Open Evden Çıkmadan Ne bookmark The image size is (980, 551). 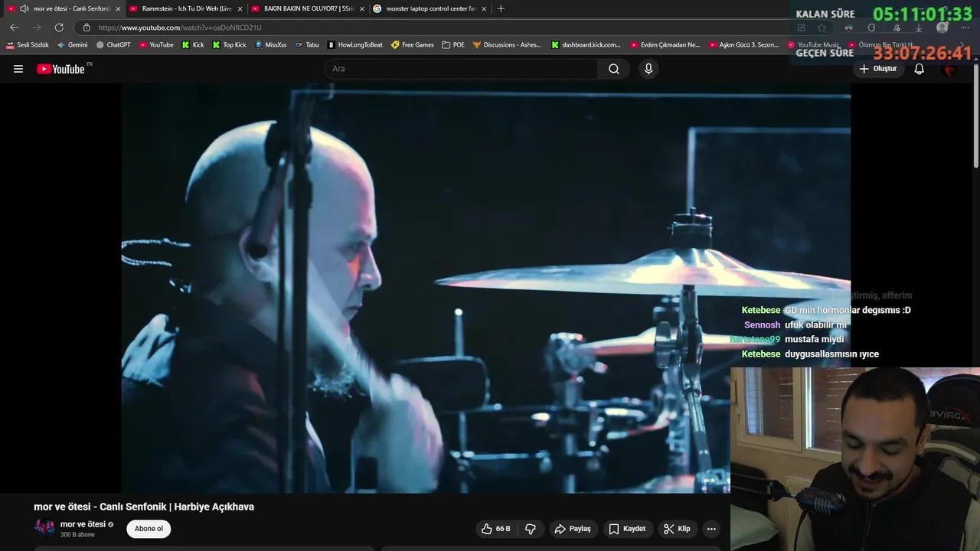point(665,45)
